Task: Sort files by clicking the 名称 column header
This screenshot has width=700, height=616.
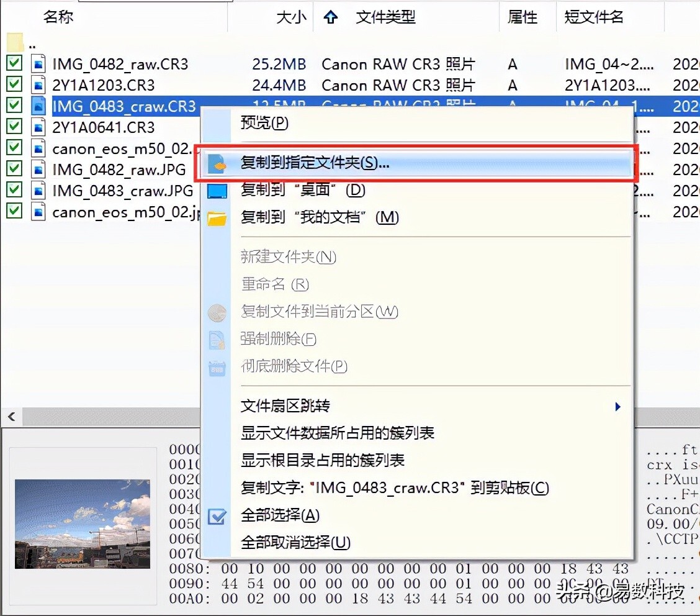Action: 58,17
